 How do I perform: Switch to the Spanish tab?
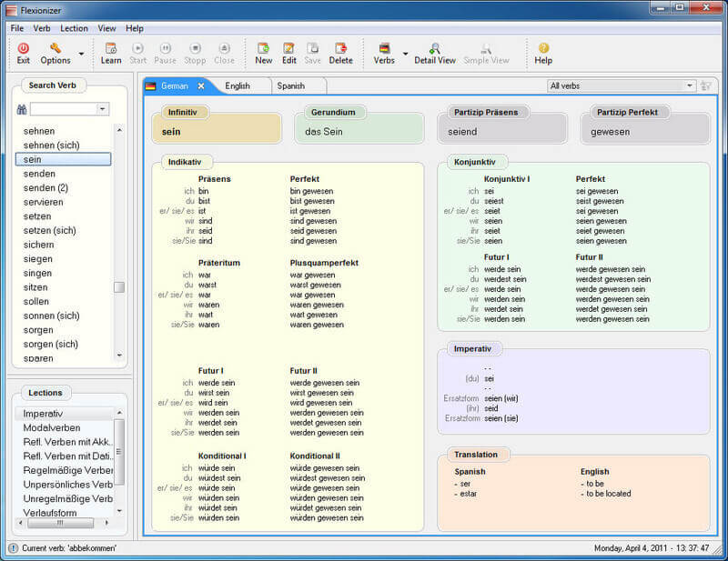290,86
